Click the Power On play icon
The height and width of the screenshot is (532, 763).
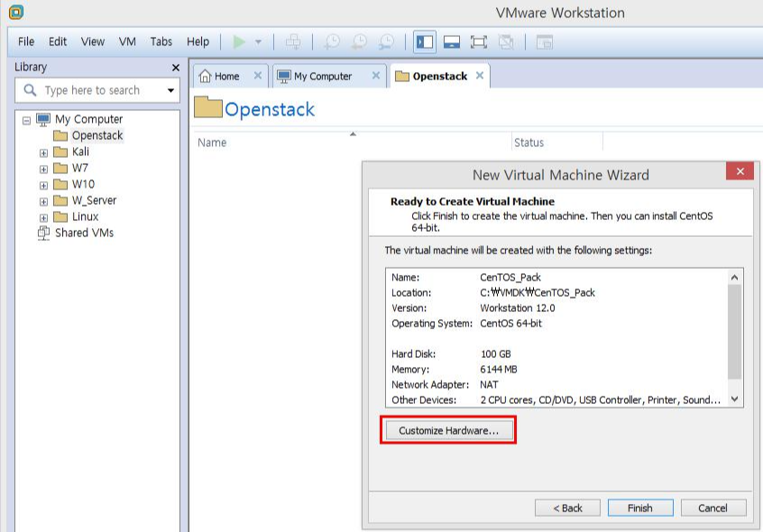pyautogui.click(x=239, y=41)
